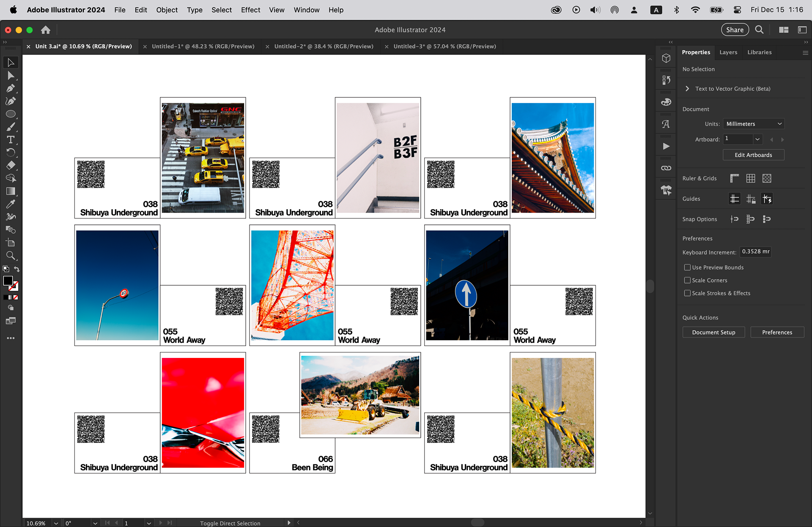Expand Text to Vector Graphic section
Viewport: 812px width, 527px height.
coord(687,89)
